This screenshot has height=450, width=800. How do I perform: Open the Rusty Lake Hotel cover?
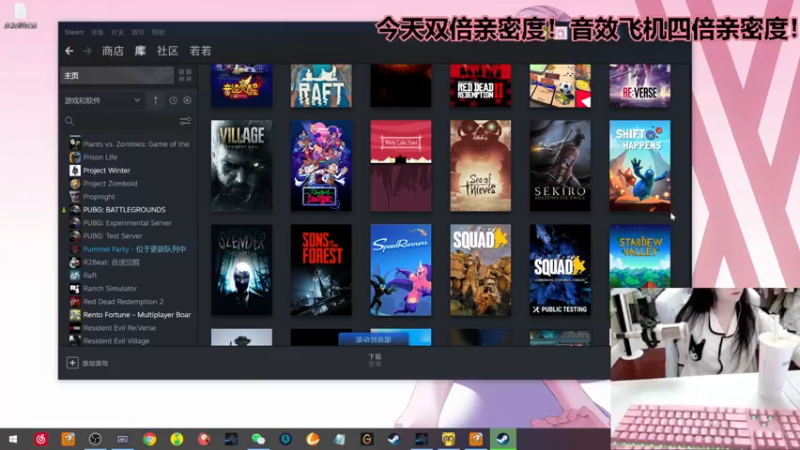point(401,166)
